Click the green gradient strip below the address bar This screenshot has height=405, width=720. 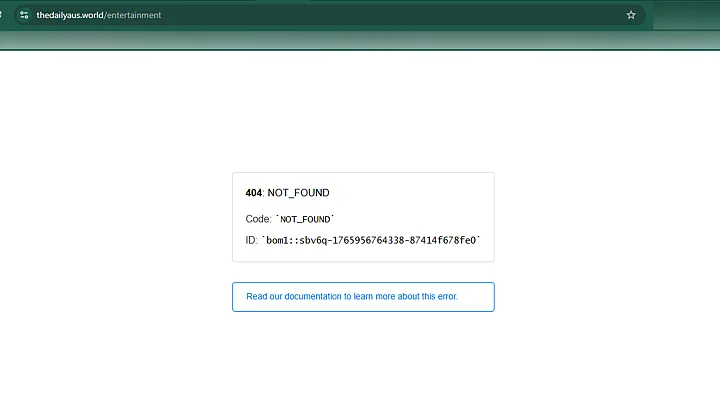tap(360, 40)
